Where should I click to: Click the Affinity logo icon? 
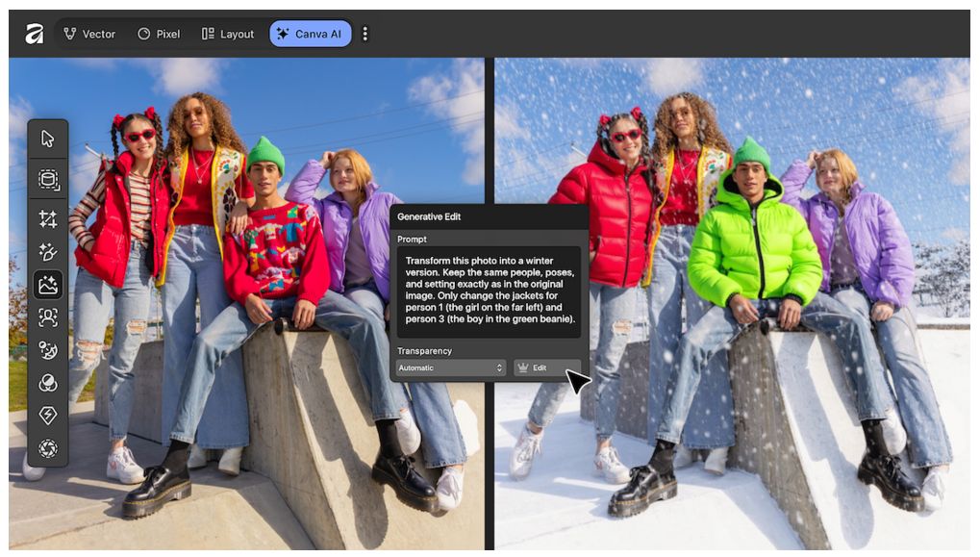pyautogui.click(x=34, y=34)
